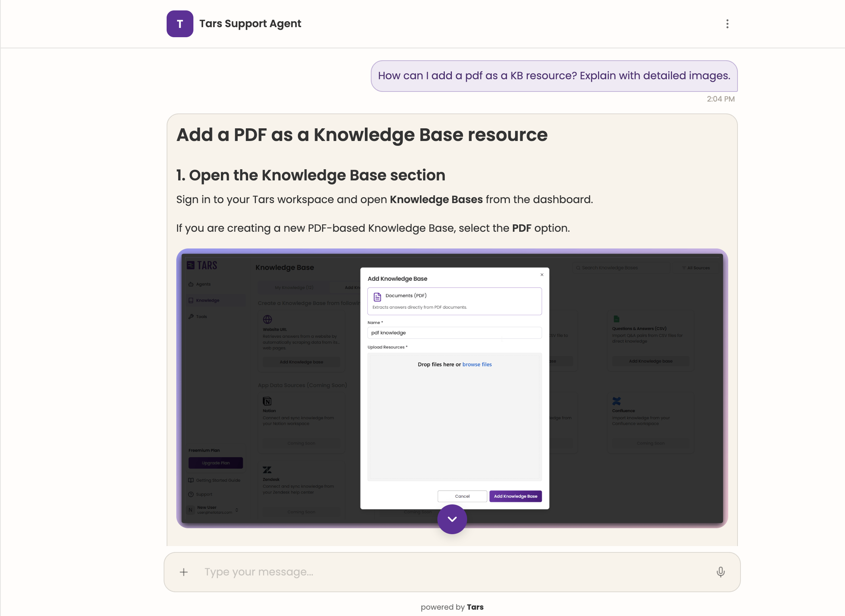Viewport: 845px width, 616px height.
Task: Click the '2:04 PM' timestamp
Action: pos(720,99)
